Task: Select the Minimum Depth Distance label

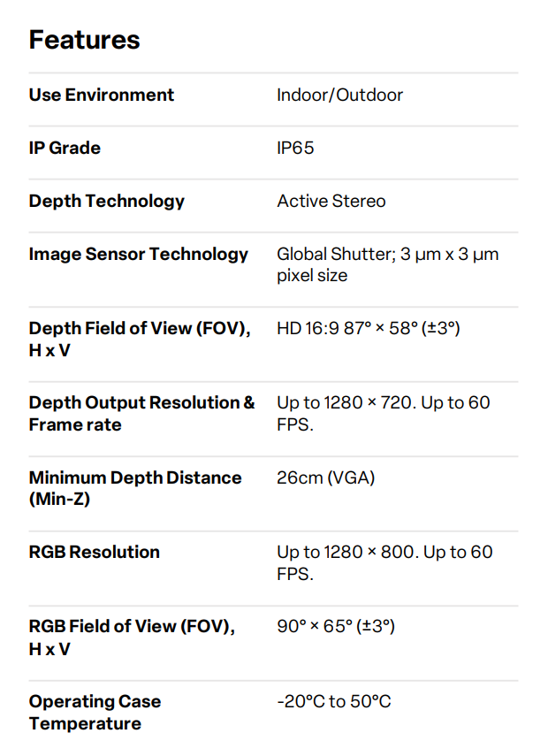Action: click(x=135, y=488)
